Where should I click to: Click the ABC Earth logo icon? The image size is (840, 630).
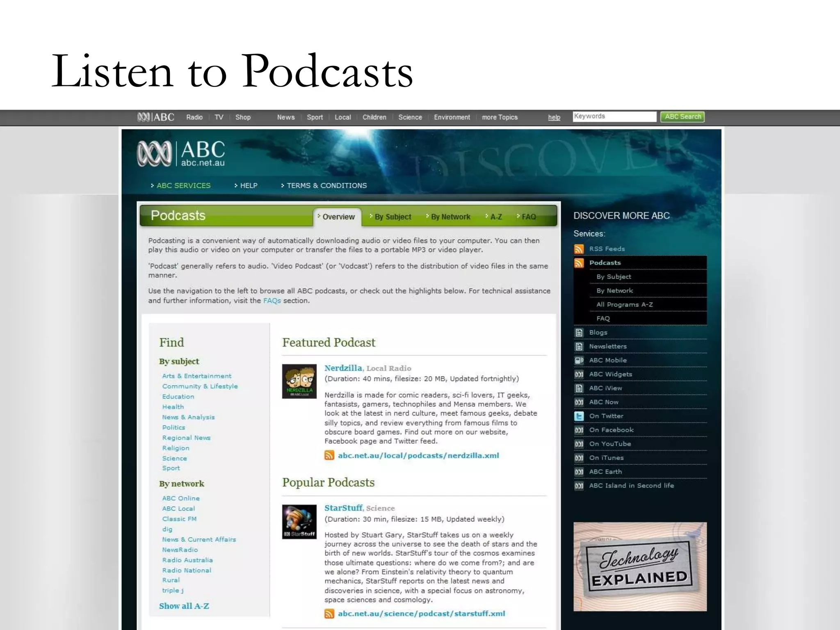pos(579,472)
